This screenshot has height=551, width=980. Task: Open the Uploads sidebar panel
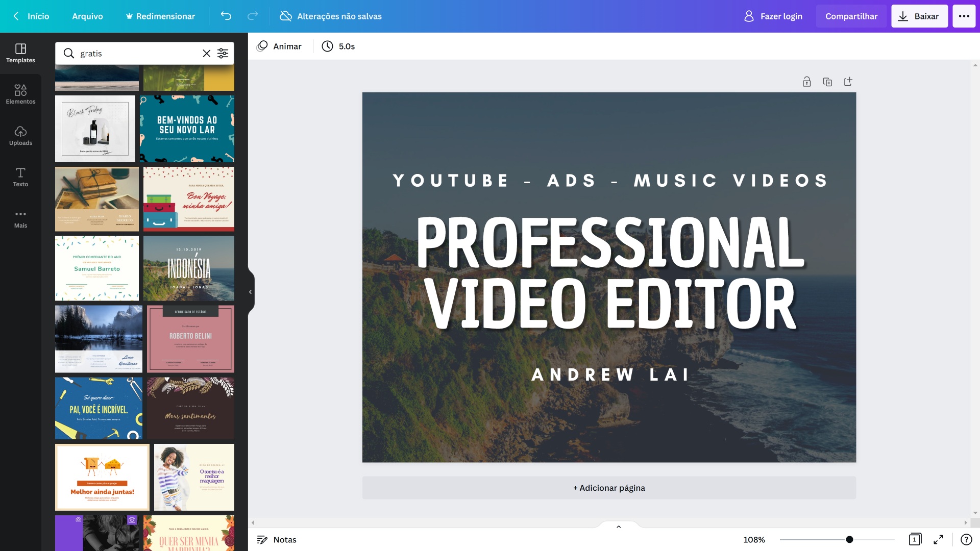click(20, 135)
